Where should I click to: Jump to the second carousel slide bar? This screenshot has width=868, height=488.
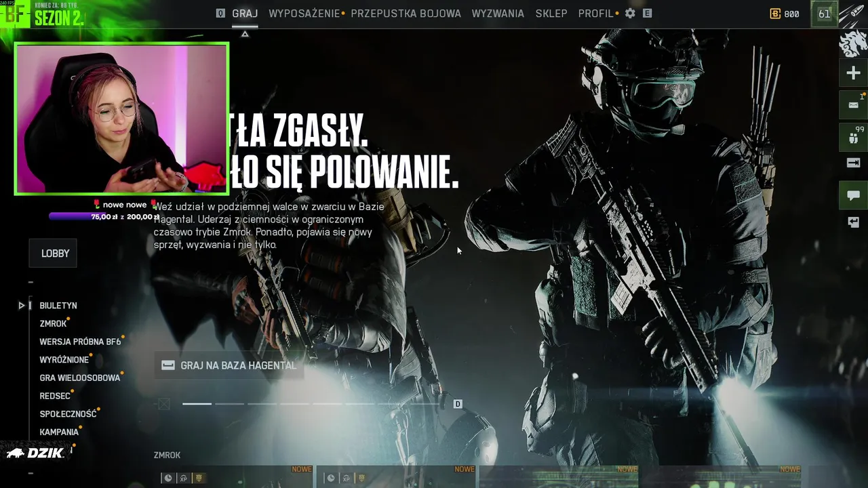(x=229, y=404)
